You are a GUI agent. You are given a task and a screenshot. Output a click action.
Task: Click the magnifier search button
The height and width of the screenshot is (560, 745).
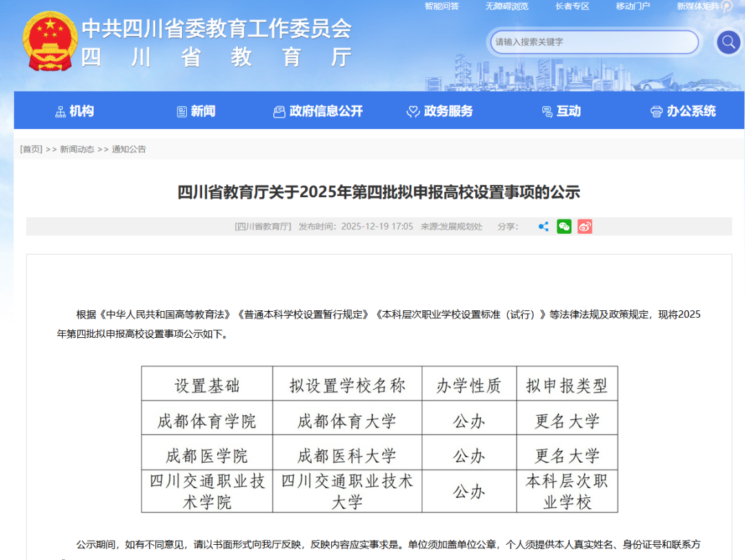(728, 42)
